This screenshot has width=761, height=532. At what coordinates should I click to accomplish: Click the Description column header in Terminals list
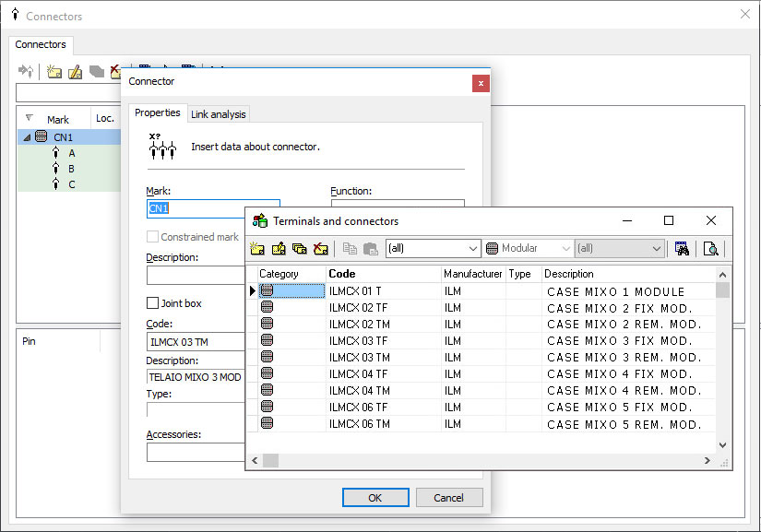point(628,274)
